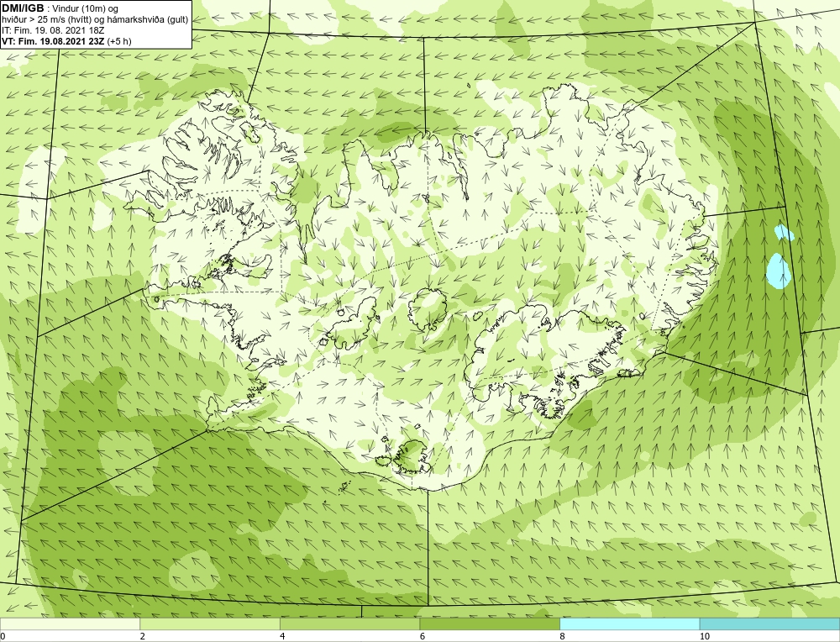The width and height of the screenshot is (840, 642).
Task: Click the teal swatch above 10 m/s
Action: (769, 624)
